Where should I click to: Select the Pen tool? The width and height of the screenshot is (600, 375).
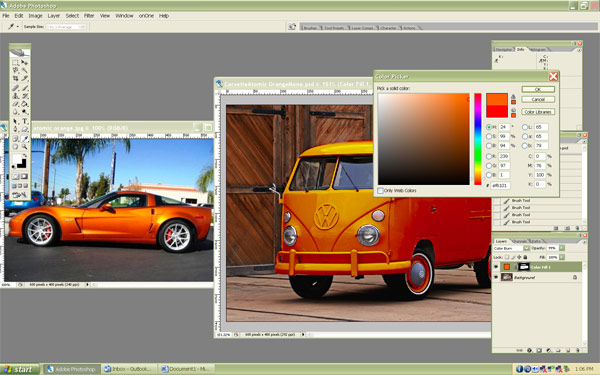pyautogui.click(x=15, y=129)
